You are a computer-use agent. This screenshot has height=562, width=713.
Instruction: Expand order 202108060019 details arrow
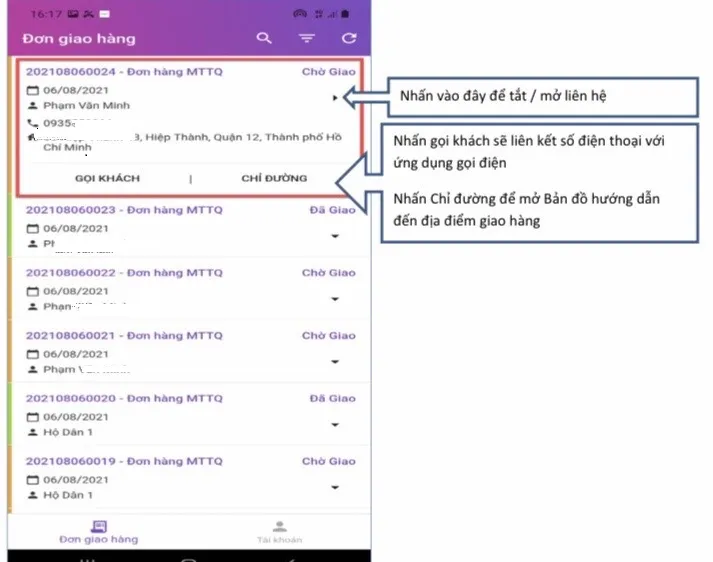coord(335,487)
